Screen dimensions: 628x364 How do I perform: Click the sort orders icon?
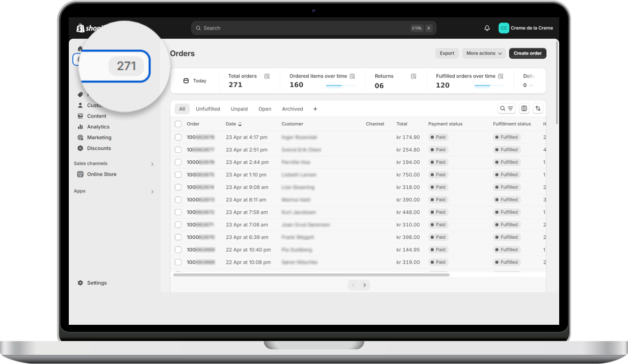click(538, 108)
